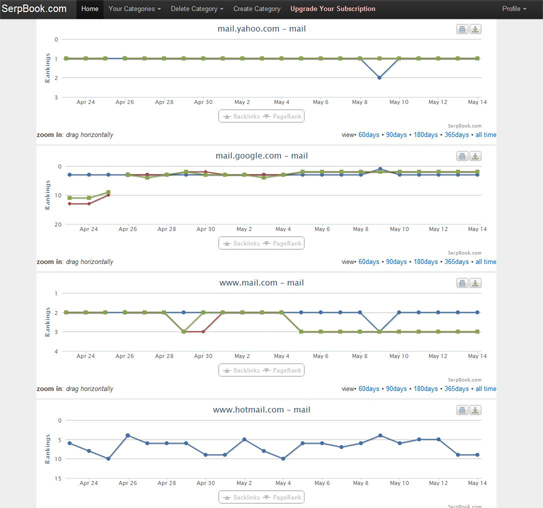The height and width of the screenshot is (508, 543).
Task: Print the www.hotmail.com chart
Action: pos(462,410)
